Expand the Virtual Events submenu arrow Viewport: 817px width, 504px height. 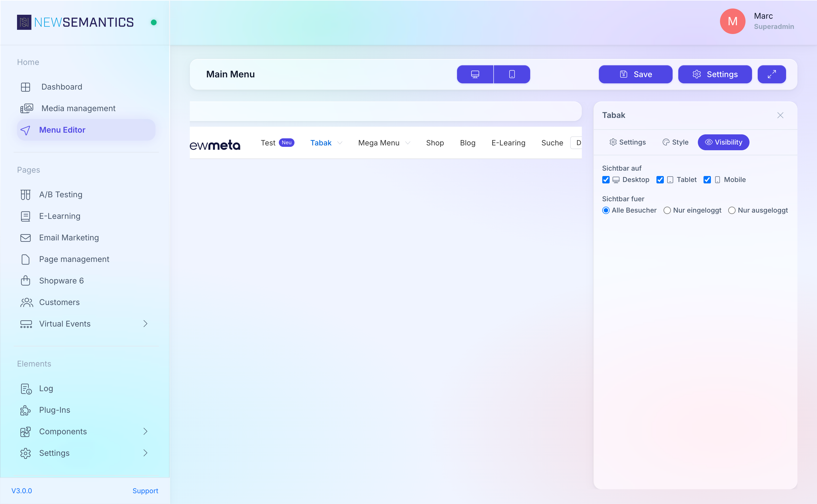[145, 324]
